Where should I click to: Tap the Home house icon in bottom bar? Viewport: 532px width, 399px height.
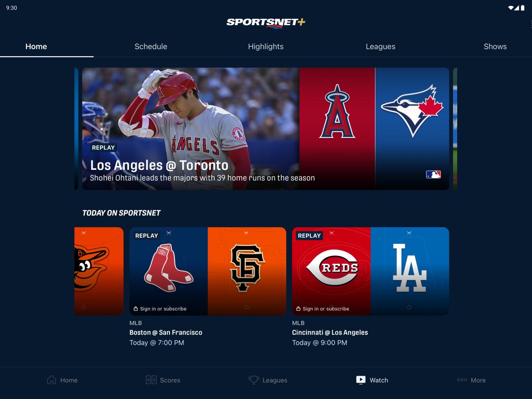coord(51,380)
